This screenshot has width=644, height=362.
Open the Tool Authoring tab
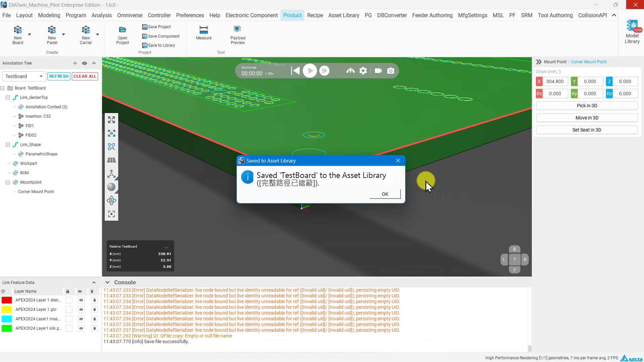click(555, 15)
